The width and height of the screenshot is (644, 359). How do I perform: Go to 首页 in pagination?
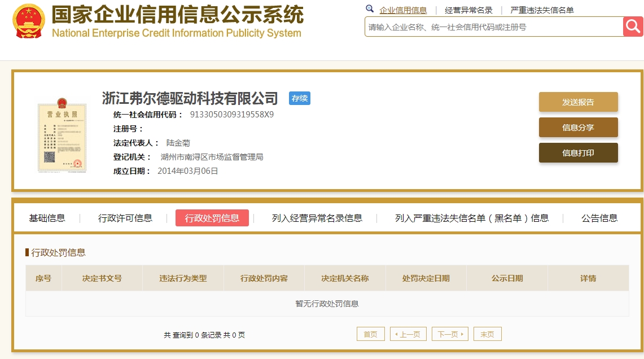[370, 334]
